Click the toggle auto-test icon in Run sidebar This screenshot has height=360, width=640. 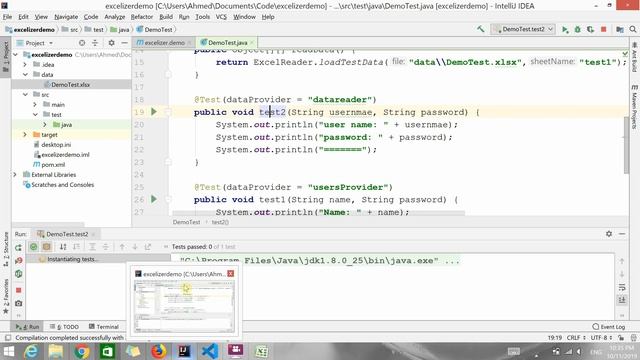[18, 274]
